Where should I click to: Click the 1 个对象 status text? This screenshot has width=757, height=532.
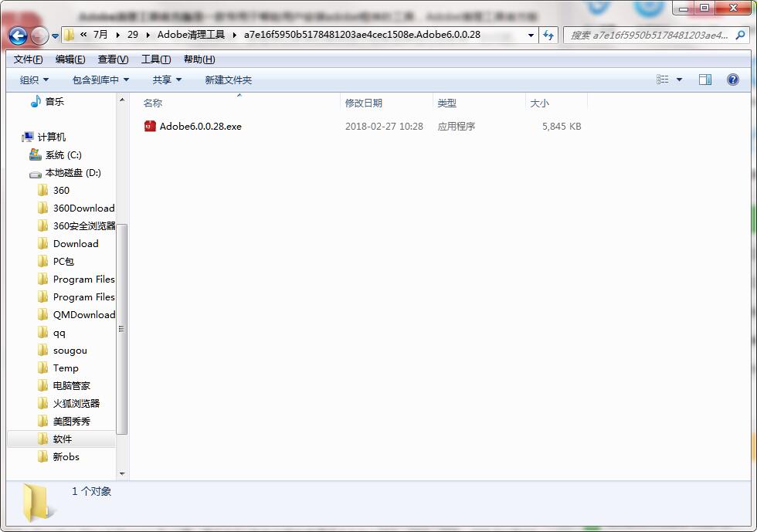tap(92, 491)
